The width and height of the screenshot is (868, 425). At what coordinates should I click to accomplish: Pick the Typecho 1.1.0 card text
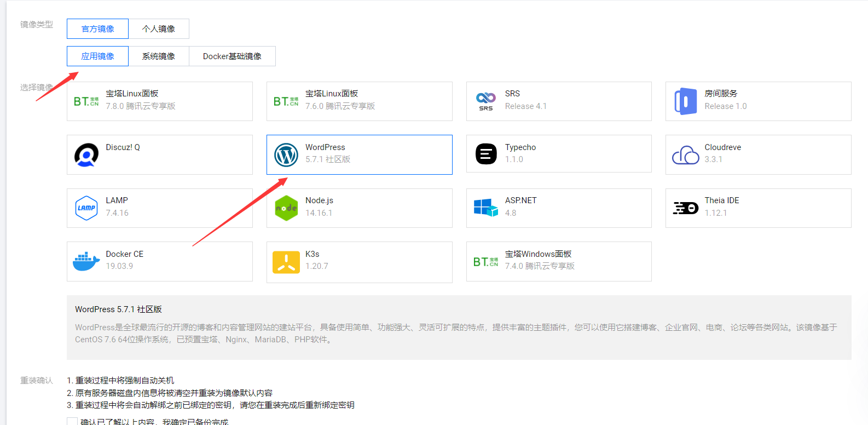pyautogui.click(x=520, y=153)
